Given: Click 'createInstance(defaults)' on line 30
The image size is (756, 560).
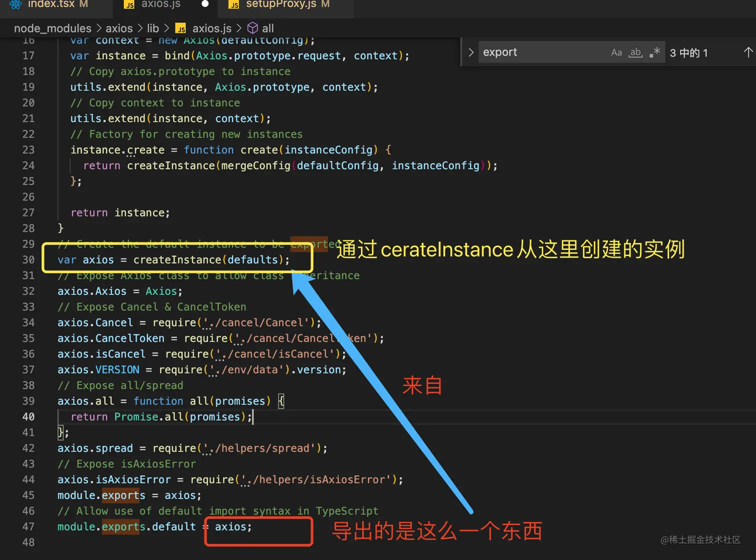Looking at the screenshot, I should pos(208,259).
